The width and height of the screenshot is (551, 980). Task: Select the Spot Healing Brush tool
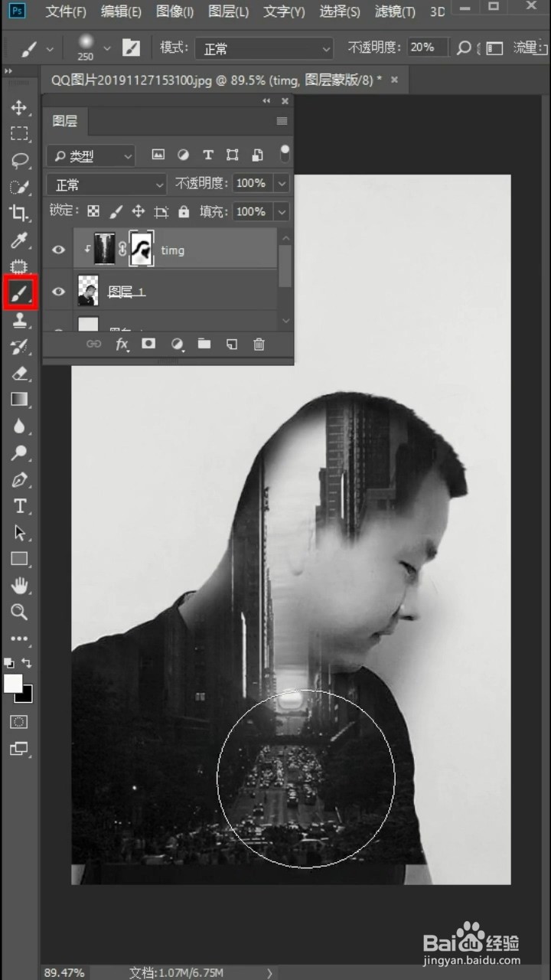click(x=19, y=266)
